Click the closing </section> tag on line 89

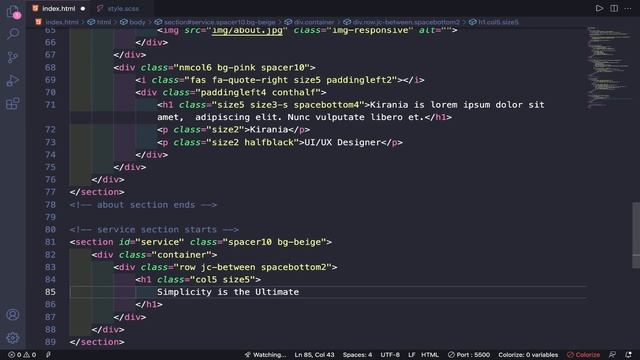pos(97,342)
